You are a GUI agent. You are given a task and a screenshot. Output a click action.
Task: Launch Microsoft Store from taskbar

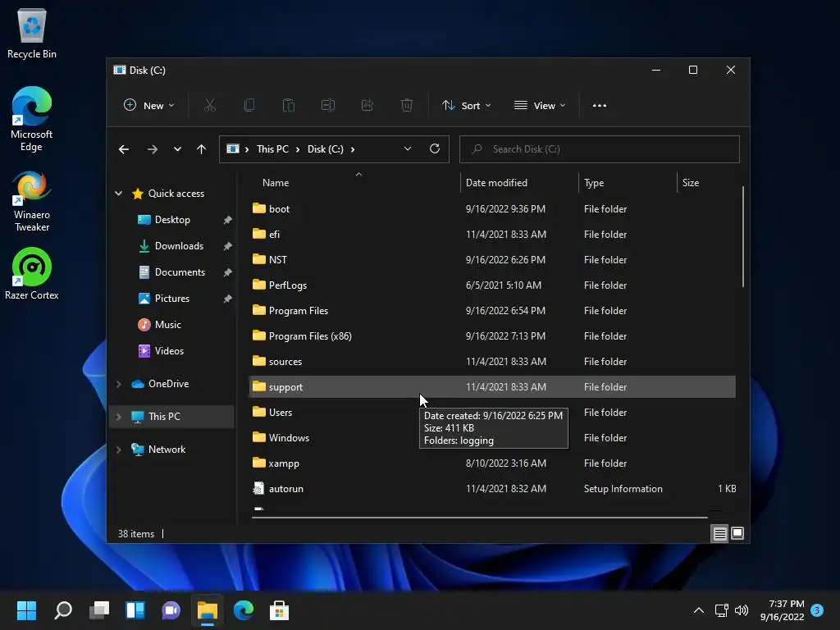(279, 610)
